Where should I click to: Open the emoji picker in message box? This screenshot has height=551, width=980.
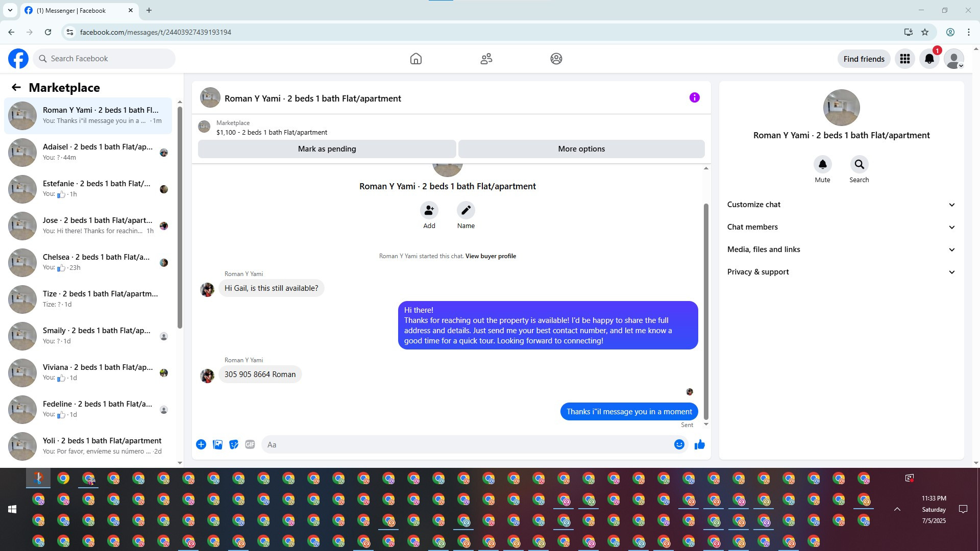pos(679,444)
